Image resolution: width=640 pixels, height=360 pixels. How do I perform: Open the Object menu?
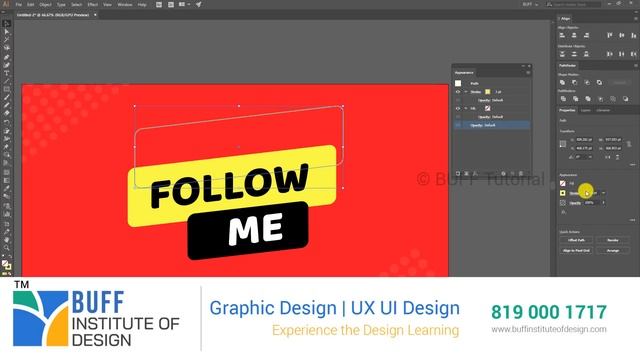45,4
